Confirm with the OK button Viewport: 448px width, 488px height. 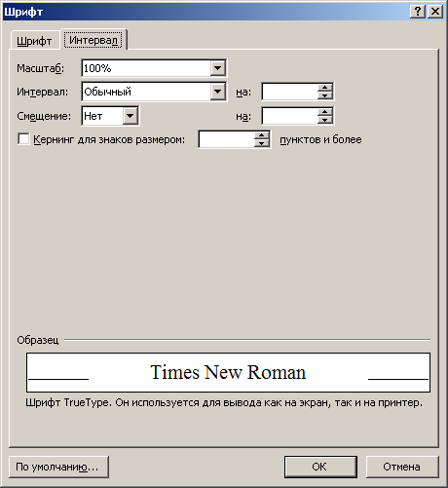tap(320, 467)
